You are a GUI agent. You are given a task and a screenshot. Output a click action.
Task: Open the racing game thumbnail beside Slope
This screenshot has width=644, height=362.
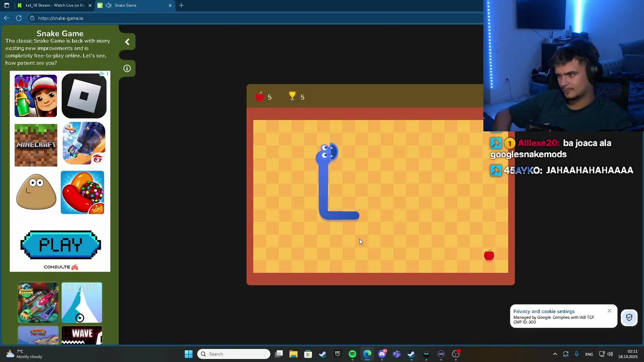[x=38, y=303]
